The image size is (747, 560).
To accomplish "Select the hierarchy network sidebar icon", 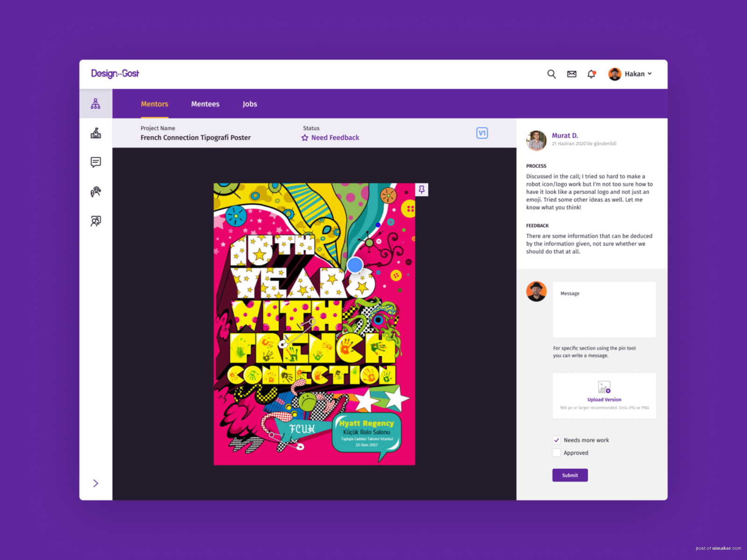I will click(96, 104).
